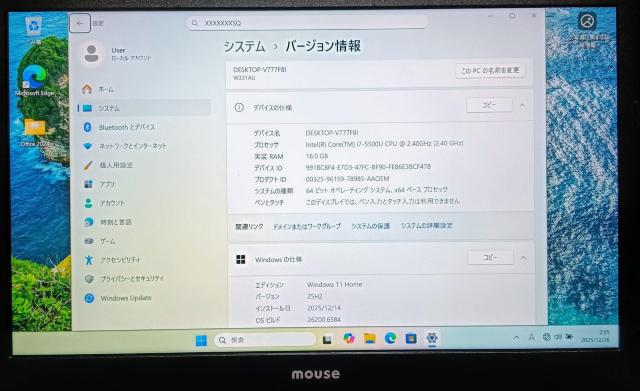Click the processor value Intel Core i7-5500U

point(384,144)
